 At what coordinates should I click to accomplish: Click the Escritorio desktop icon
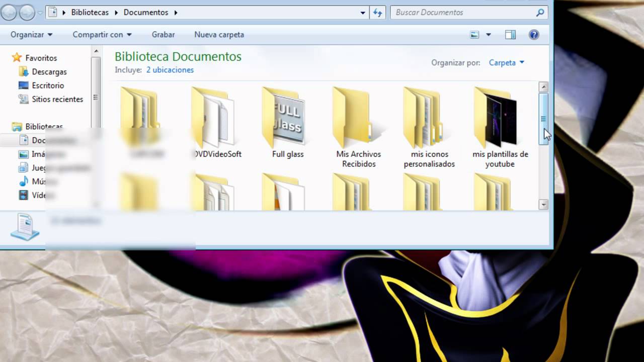[x=23, y=85]
